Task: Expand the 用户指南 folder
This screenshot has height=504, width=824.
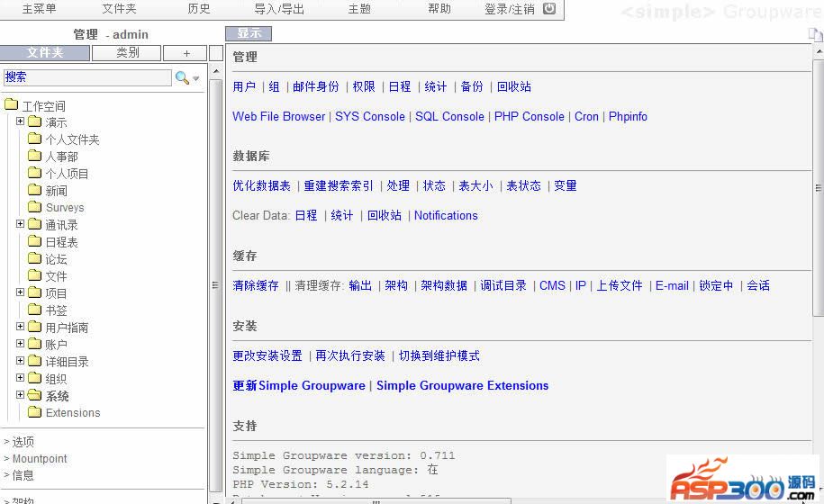Action: click(20, 326)
